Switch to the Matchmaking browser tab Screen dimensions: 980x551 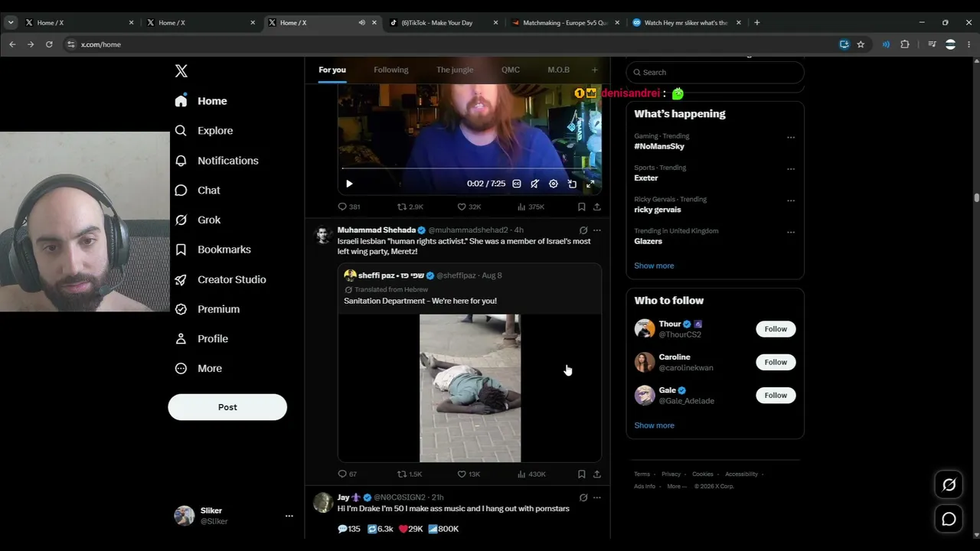[565, 23]
